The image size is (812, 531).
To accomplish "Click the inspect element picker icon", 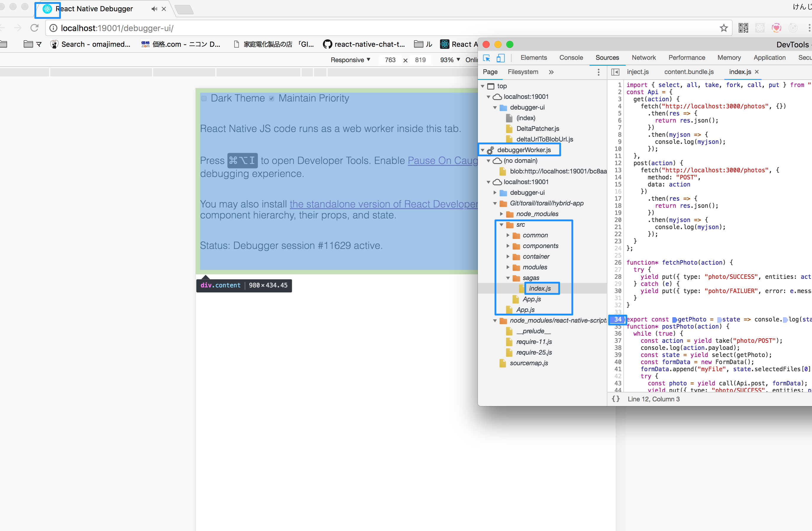I will [486, 58].
